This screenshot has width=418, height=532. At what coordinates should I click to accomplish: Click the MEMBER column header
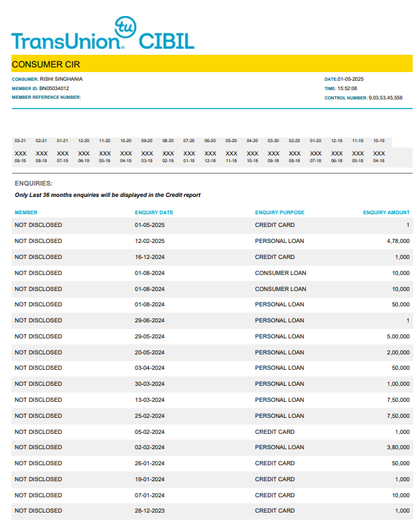coord(26,212)
